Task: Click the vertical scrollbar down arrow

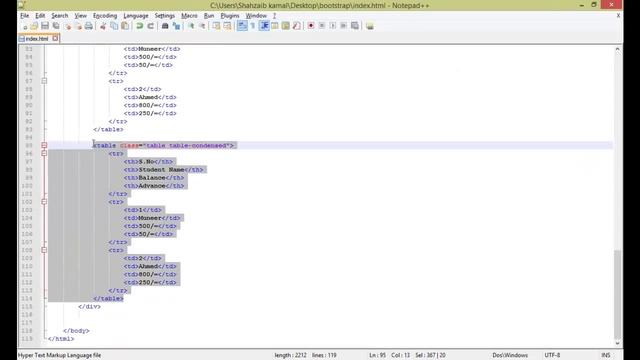Action: [617, 344]
